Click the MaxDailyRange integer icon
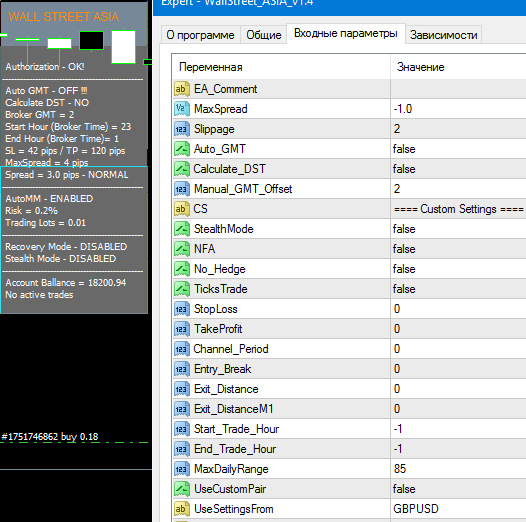 tap(182, 469)
